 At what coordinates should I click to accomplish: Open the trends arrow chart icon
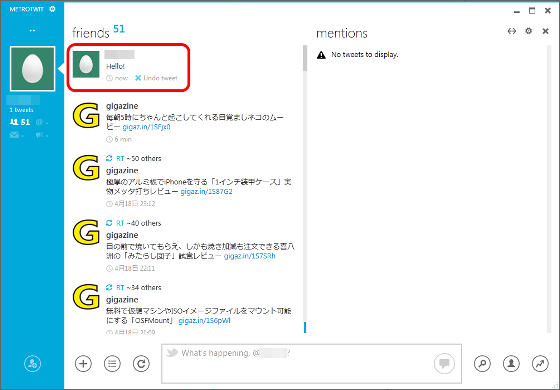coord(540,364)
